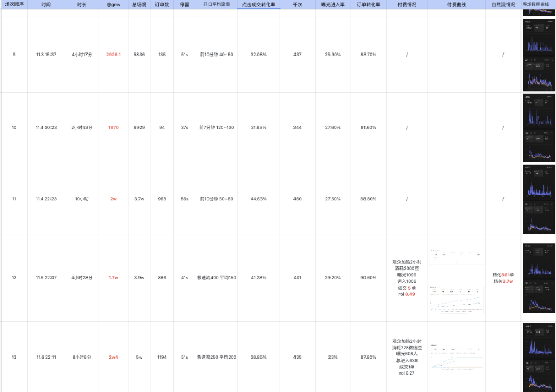Open the data curve thumbnail for row 10
556x392 pixels.
pyautogui.click(x=538, y=128)
